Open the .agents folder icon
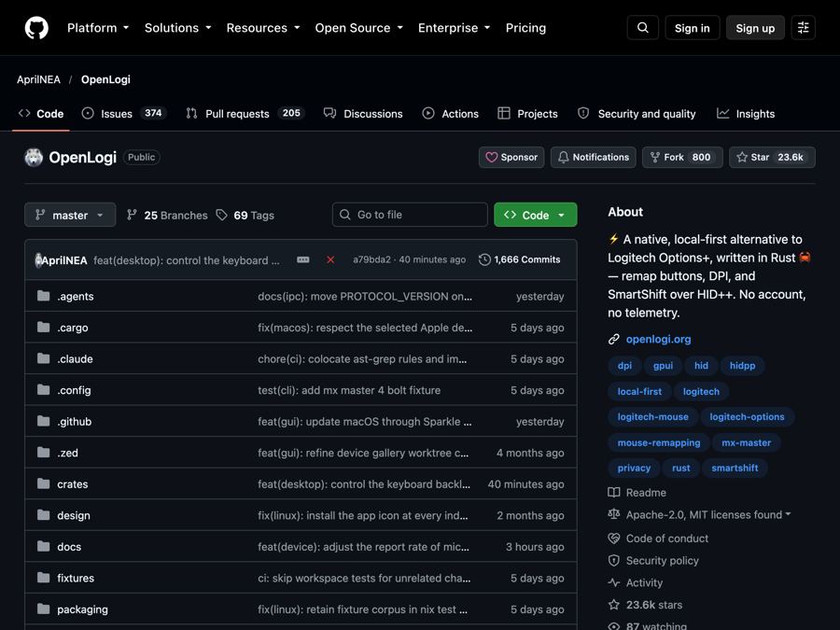 click(x=43, y=296)
